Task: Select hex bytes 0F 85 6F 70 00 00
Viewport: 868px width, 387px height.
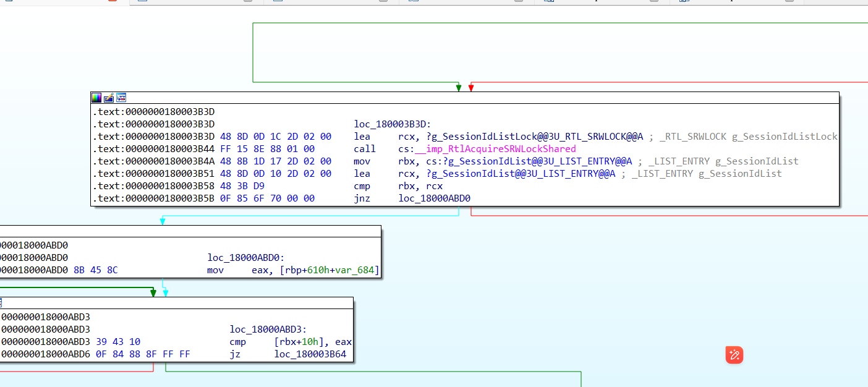Action: point(267,198)
